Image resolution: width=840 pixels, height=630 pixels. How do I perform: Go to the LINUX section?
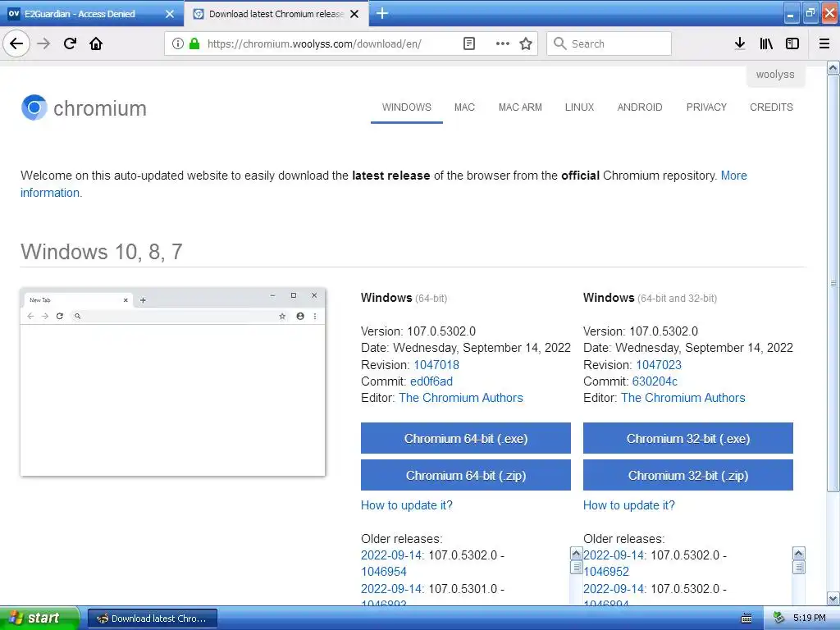coord(580,107)
